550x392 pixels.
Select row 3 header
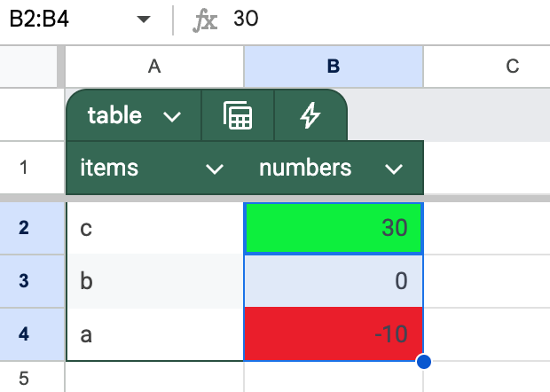[32, 281]
